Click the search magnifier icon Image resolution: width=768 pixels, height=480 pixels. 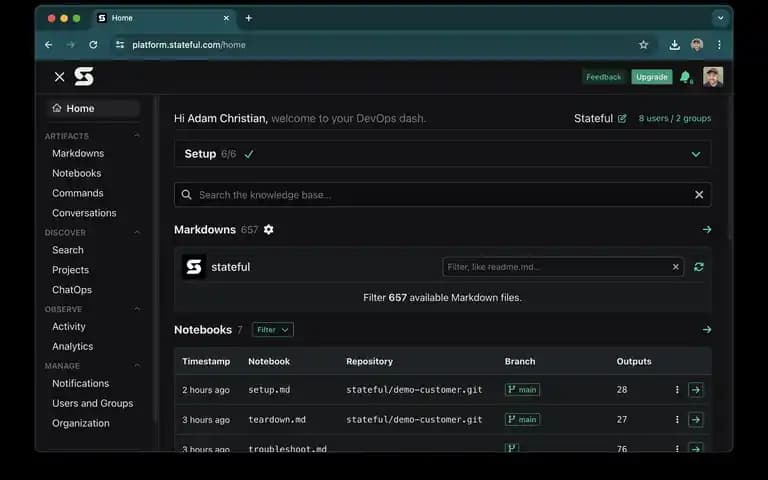click(x=186, y=194)
